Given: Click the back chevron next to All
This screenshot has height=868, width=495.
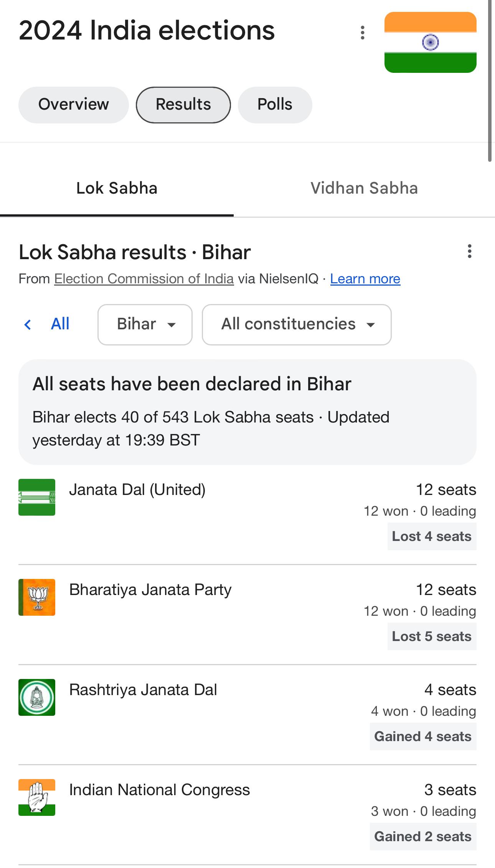Looking at the screenshot, I should tap(28, 325).
